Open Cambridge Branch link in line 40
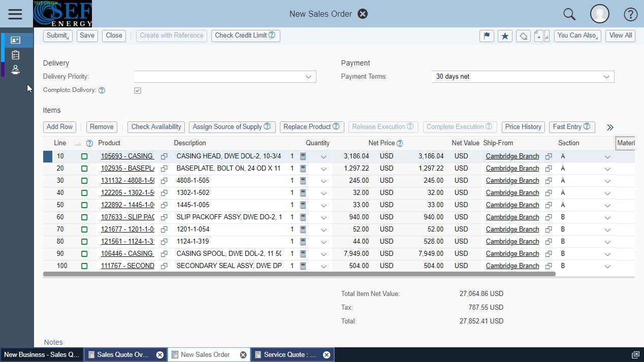 [x=512, y=193]
